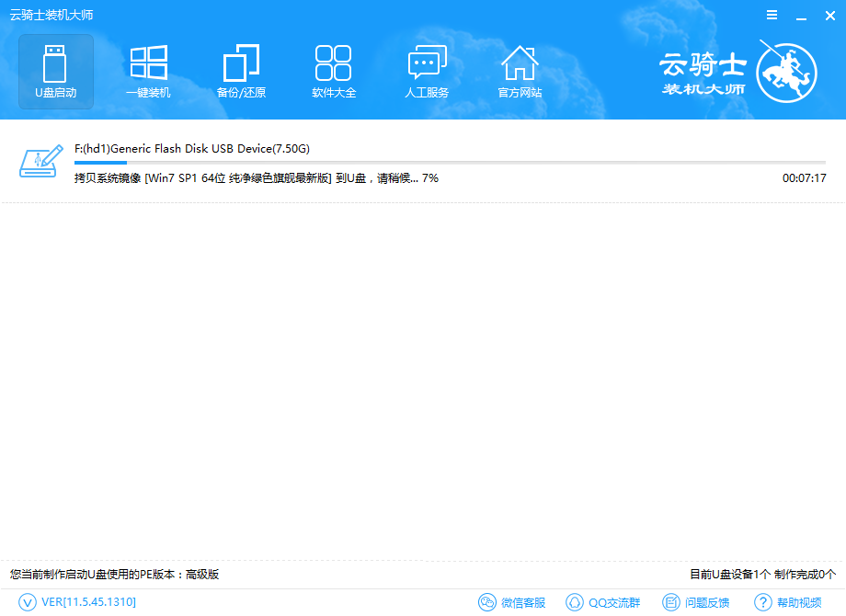Open the 备份/还原 backup and restore tool
This screenshot has width=846, height=616.
(240, 71)
